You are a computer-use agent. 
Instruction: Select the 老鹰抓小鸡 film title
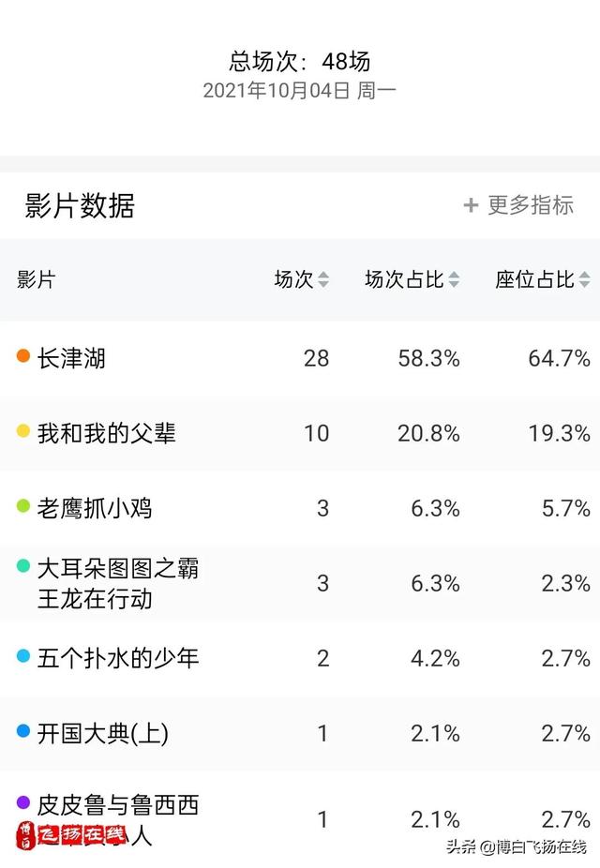click(95, 508)
